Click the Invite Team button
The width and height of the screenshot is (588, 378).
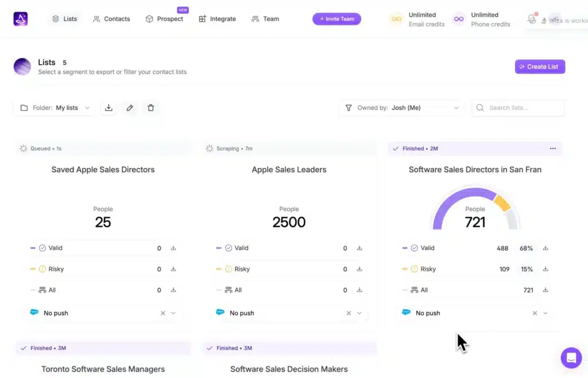point(336,19)
